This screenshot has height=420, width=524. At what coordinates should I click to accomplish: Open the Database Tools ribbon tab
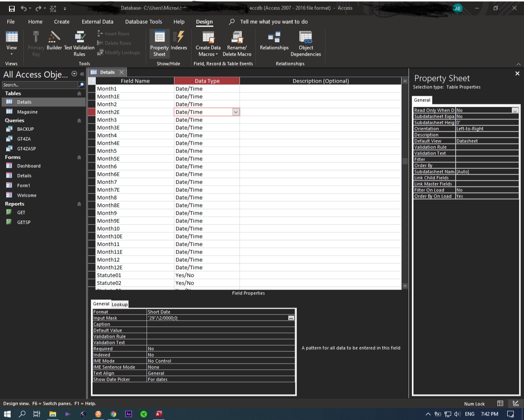(x=143, y=22)
